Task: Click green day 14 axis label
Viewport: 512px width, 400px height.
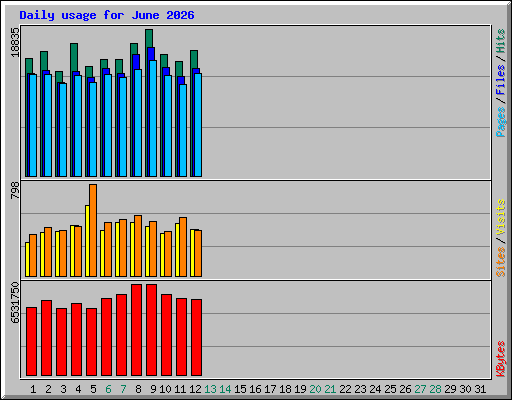Action: [x=225, y=389]
